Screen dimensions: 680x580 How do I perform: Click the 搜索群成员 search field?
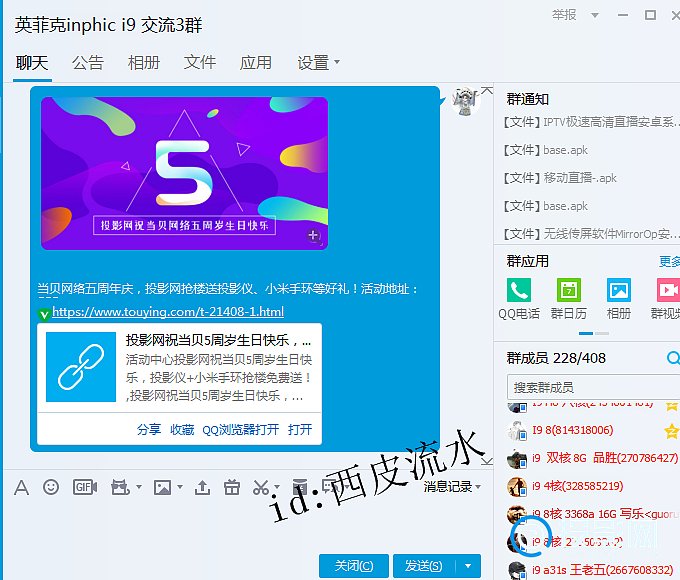pos(590,387)
